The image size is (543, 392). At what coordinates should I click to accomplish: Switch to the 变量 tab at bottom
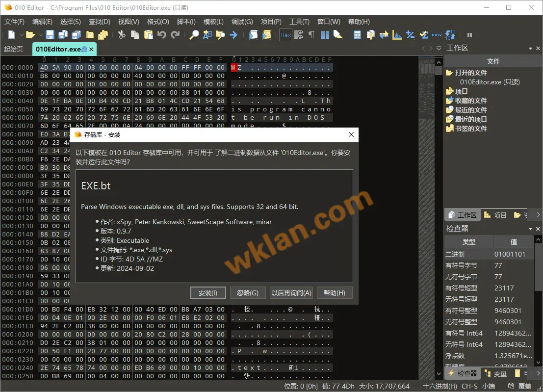point(496,373)
